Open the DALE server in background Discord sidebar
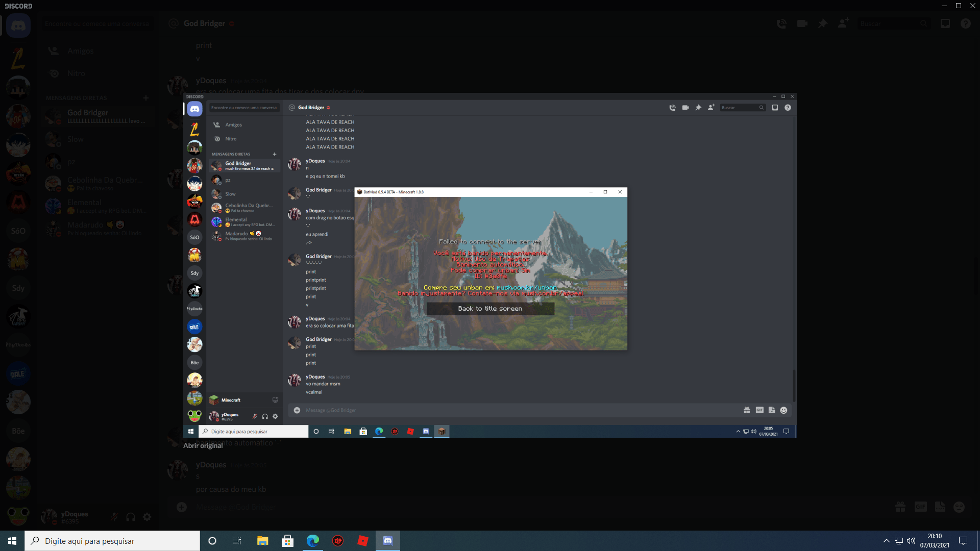 tap(18, 374)
